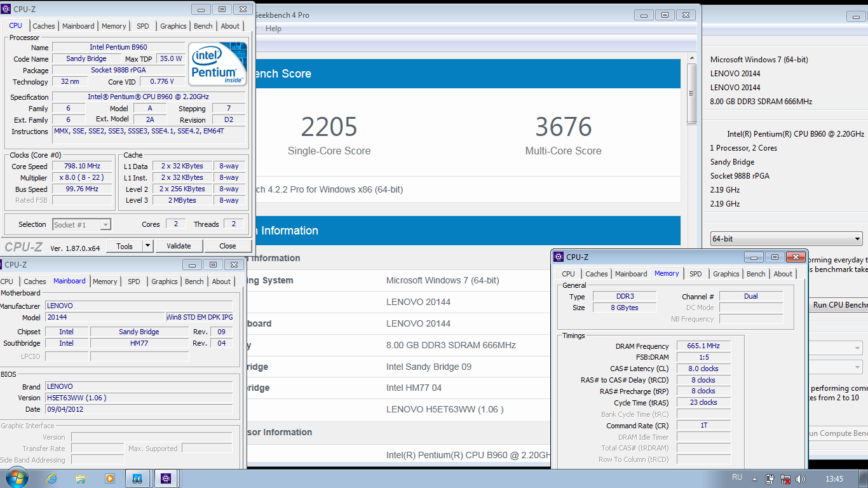Click the Intel Pentium inside logo
868x488 pixels.
[217, 64]
